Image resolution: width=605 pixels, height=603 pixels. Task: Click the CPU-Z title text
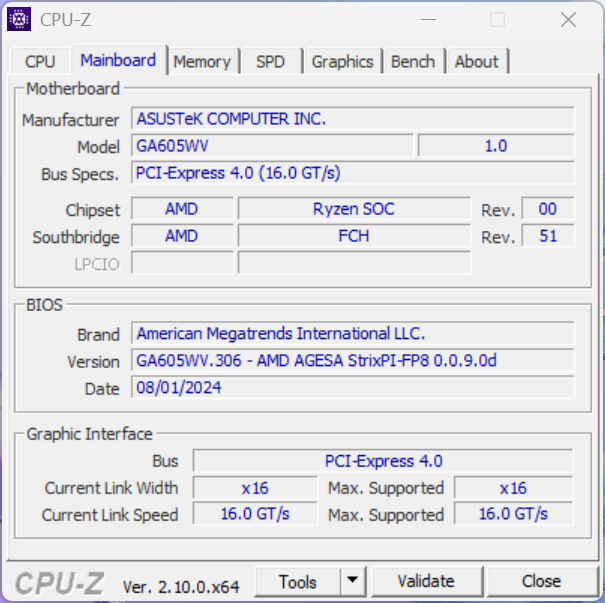point(66,20)
